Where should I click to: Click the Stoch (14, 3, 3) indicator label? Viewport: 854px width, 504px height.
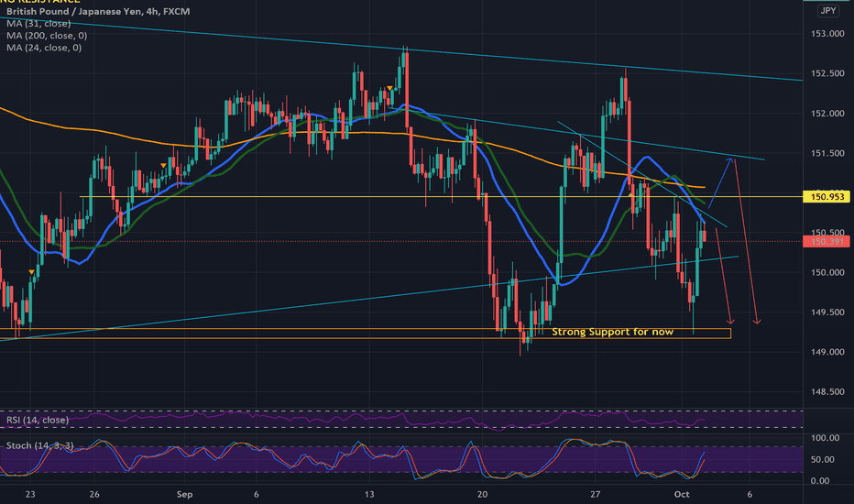point(39,445)
